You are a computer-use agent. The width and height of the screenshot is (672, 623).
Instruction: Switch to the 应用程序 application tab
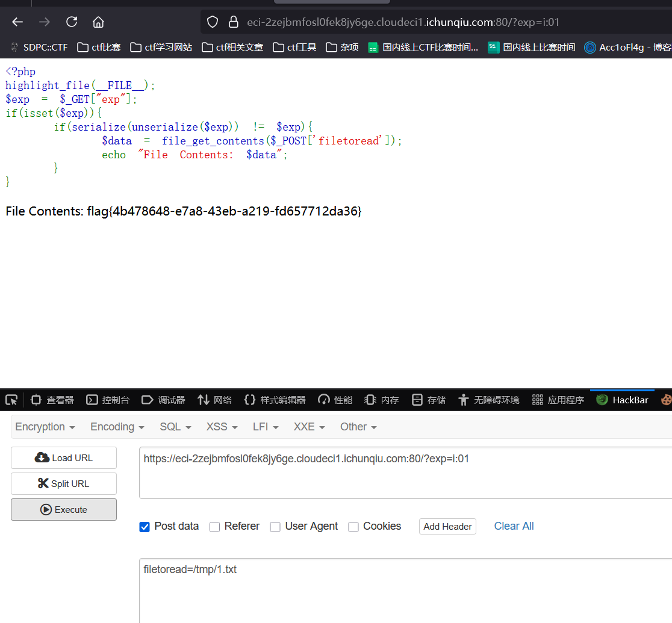[x=558, y=400]
